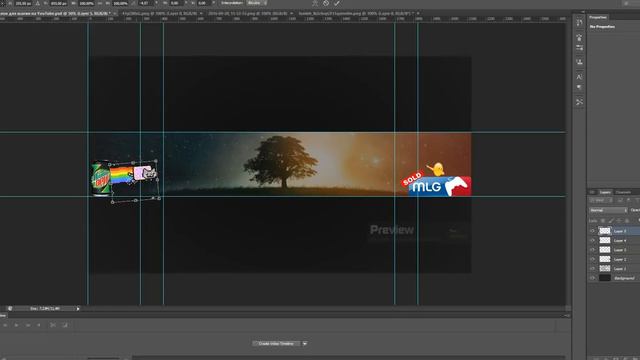
Task: Hide Layer 4 using its eye icon
Action: click(592, 240)
